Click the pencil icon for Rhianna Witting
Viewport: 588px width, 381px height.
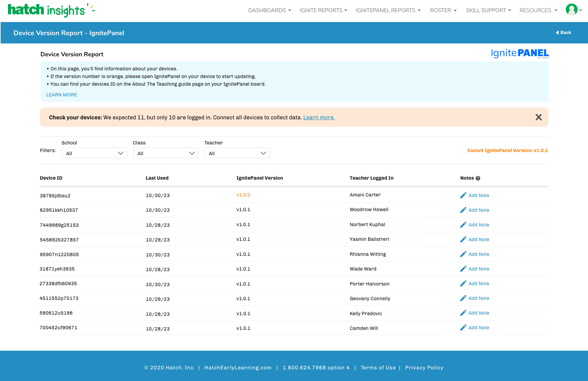point(463,254)
